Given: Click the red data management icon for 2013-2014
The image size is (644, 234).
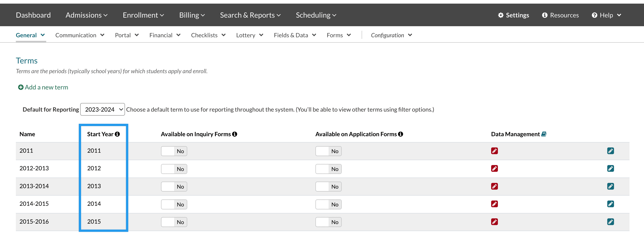Looking at the screenshot, I should [494, 186].
